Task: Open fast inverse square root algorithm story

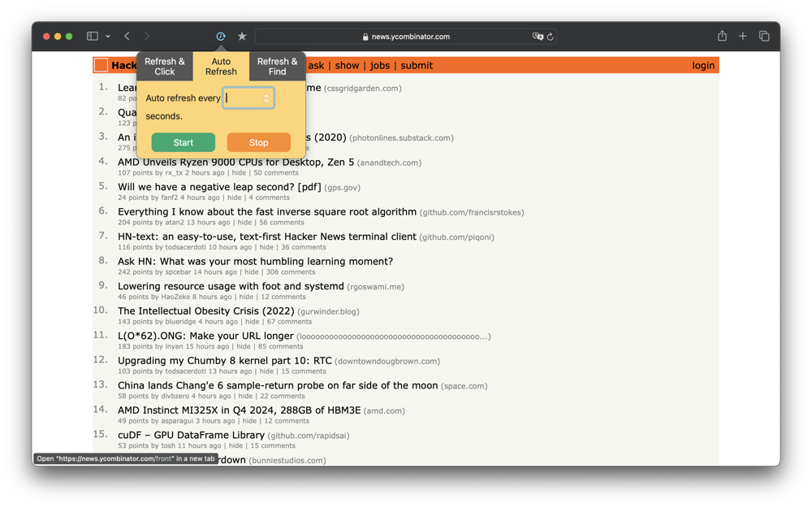Action: [x=266, y=212]
